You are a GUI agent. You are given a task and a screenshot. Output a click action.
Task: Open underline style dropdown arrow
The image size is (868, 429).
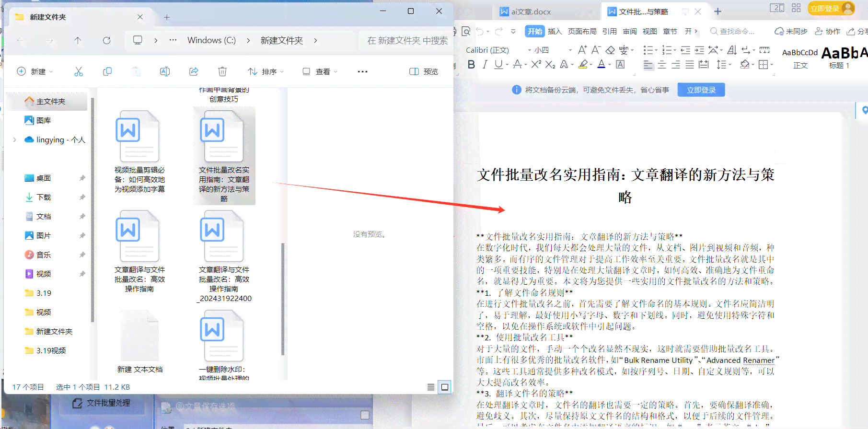coord(507,64)
